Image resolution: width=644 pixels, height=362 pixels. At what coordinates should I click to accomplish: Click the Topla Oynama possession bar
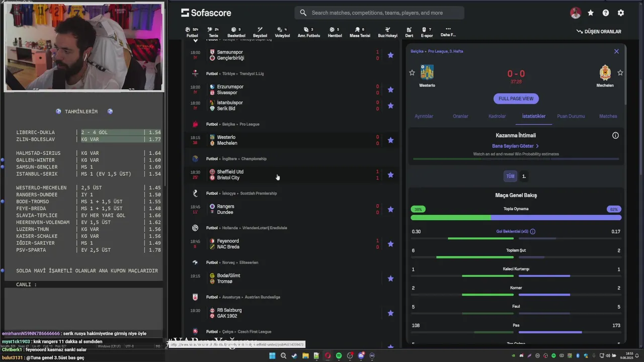pos(516,218)
